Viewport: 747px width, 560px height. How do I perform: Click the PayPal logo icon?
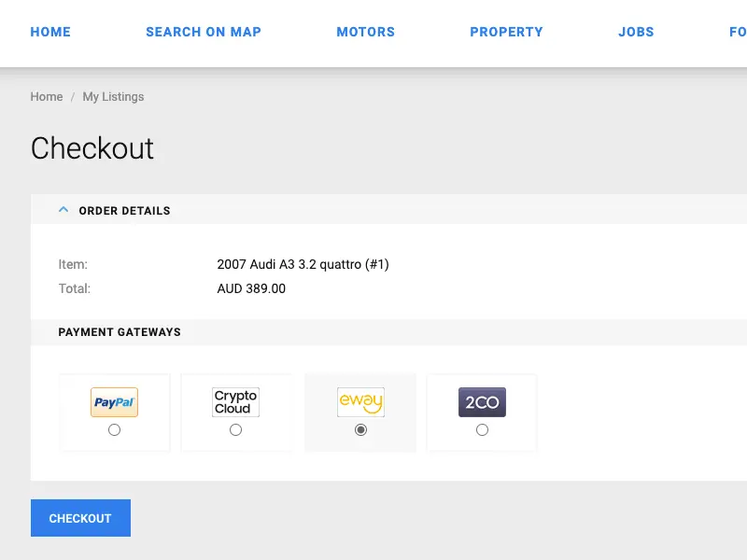coord(114,402)
